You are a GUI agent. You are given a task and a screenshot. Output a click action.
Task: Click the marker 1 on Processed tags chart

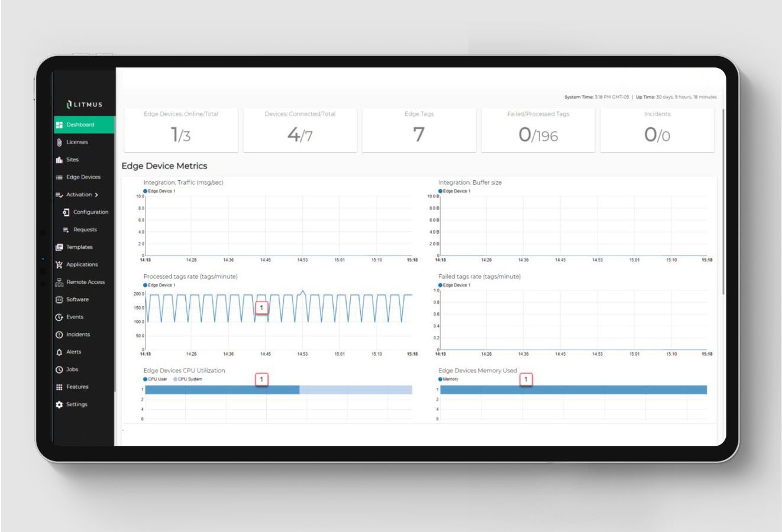pos(262,307)
